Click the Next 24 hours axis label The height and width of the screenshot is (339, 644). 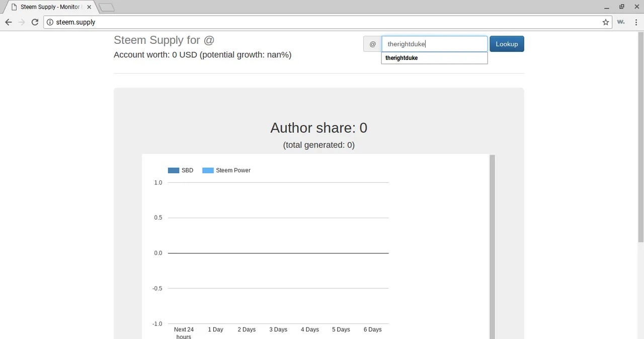(x=184, y=333)
